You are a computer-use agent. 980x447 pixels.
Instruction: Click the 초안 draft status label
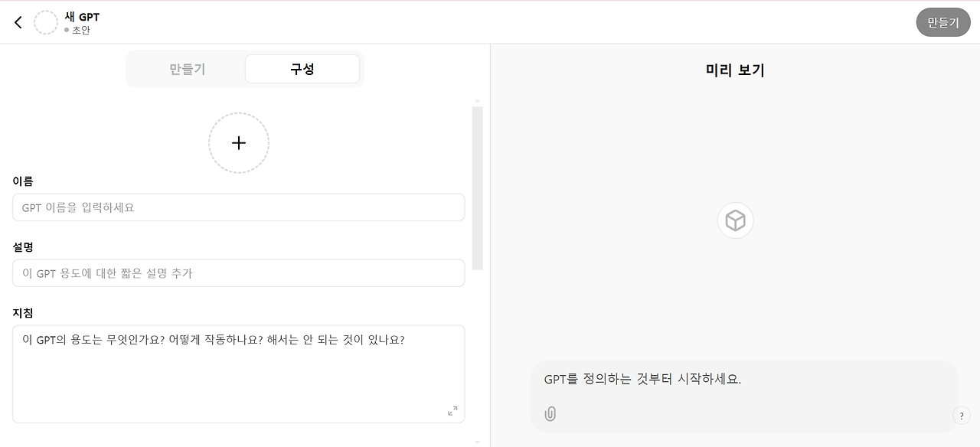click(x=78, y=31)
